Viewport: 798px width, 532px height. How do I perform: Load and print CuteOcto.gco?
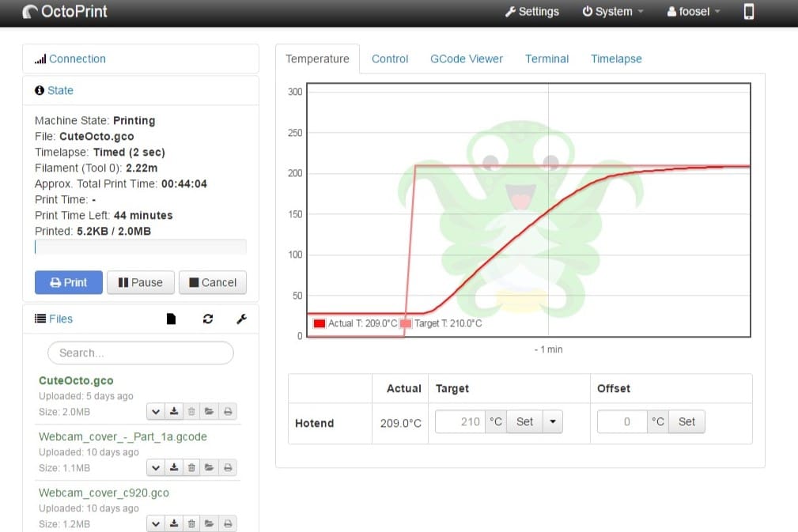click(x=228, y=412)
